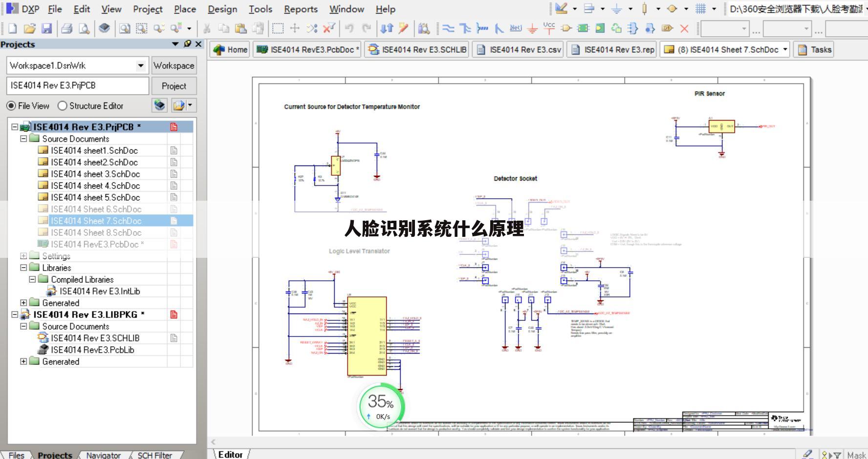Open the Navigator panel tab
Viewport: 868px width, 459px height.
(103, 455)
